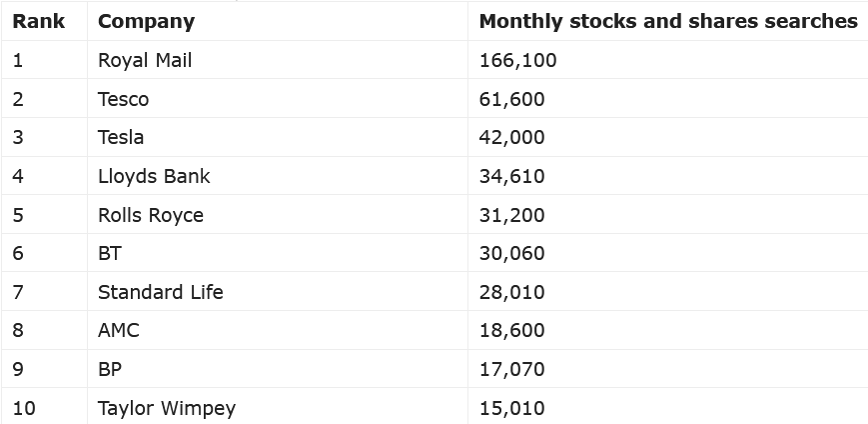The width and height of the screenshot is (868, 424).
Task: Select the Taylor Wimpey cell
Action: coord(167,408)
